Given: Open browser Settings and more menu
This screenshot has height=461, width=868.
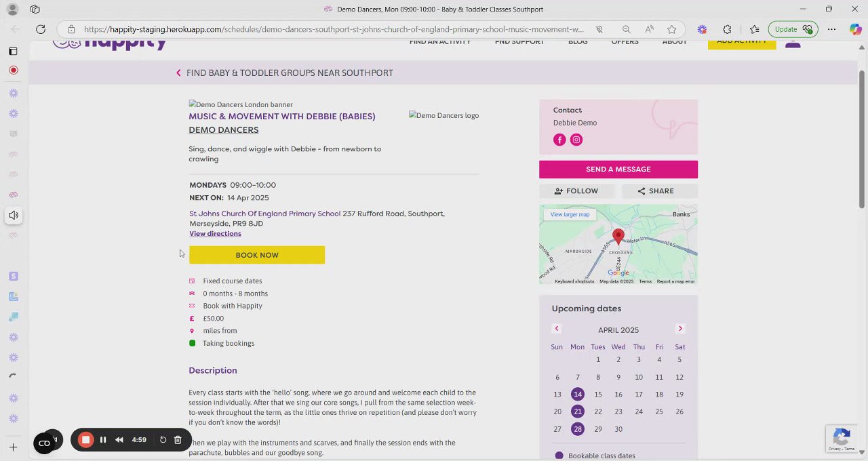Looking at the screenshot, I should pos(831,29).
